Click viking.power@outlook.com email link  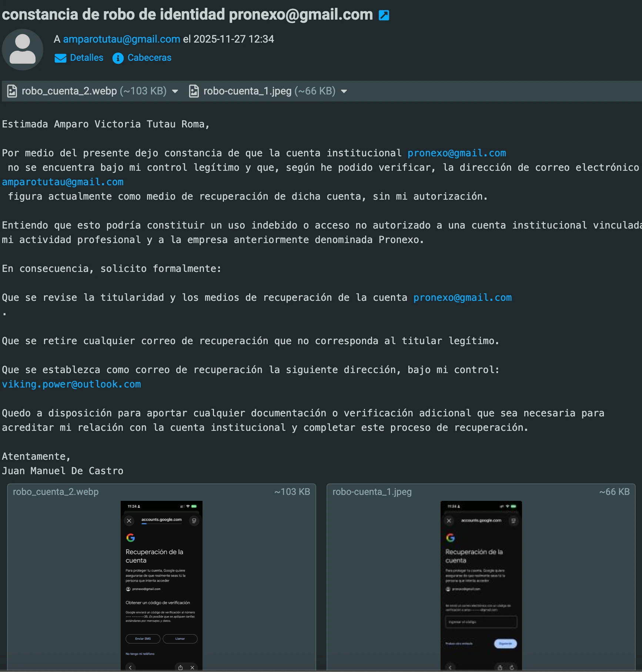[71, 384]
